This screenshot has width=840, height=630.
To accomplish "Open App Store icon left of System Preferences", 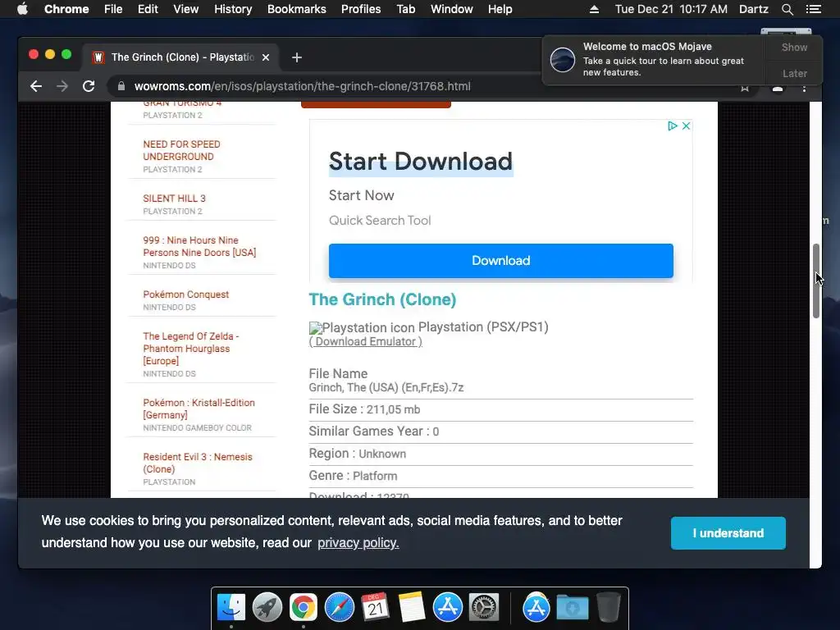I will (x=447, y=608).
